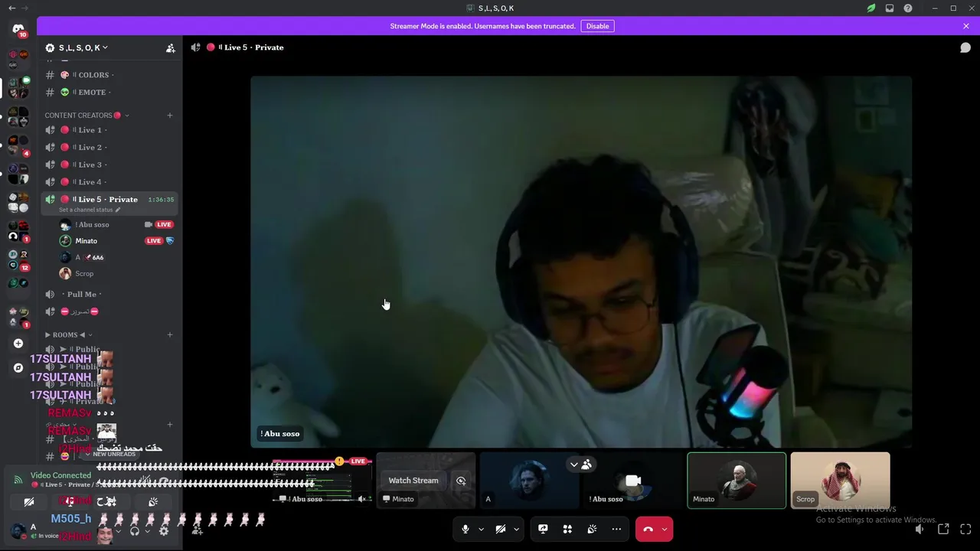Viewport: 980px width, 551px height.
Task: Start an activity from call controls
Action: [x=567, y=529]
